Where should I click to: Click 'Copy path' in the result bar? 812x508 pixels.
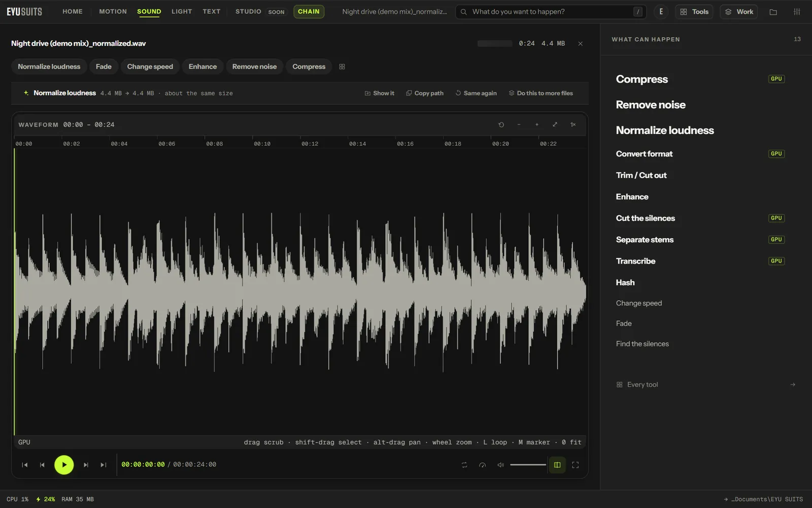[x=425, y=93]
